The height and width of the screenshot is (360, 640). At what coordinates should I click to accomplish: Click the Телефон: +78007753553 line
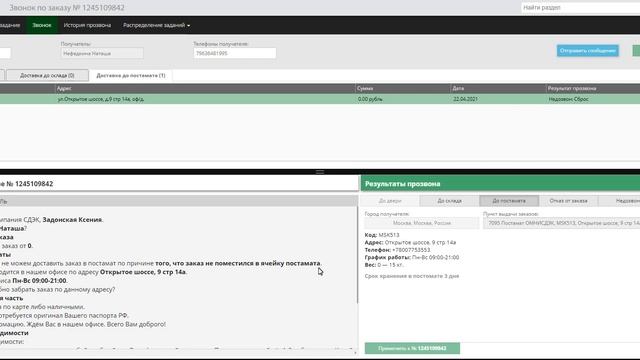tap(397, 250)
